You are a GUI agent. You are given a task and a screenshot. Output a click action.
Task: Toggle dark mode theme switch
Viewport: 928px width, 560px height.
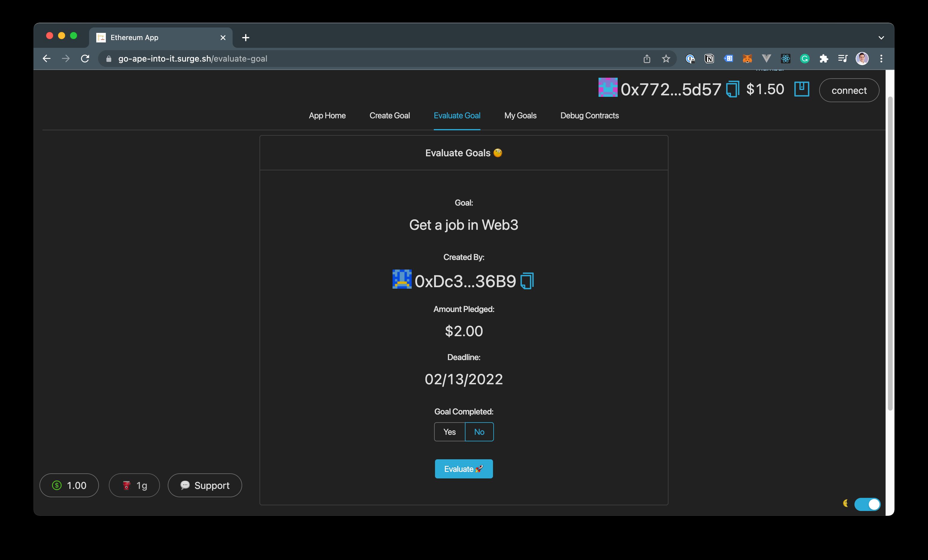point(867,504)
